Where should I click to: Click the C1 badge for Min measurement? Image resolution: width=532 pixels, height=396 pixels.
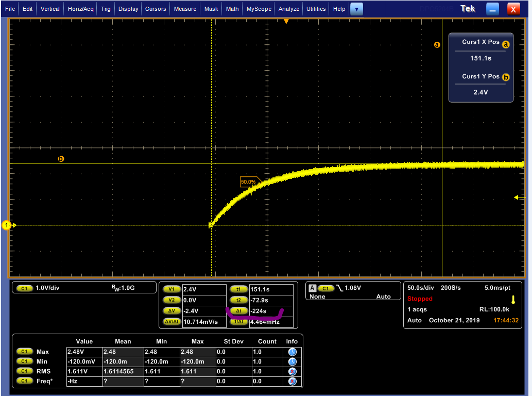tap(24, 361)
